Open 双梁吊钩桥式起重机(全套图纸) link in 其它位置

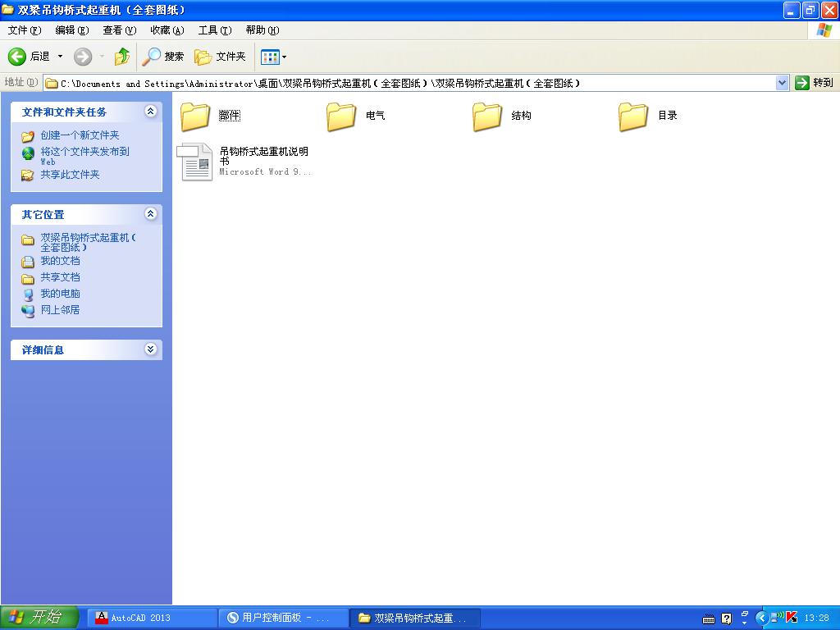pyautogui.click(x=89, y=242)
